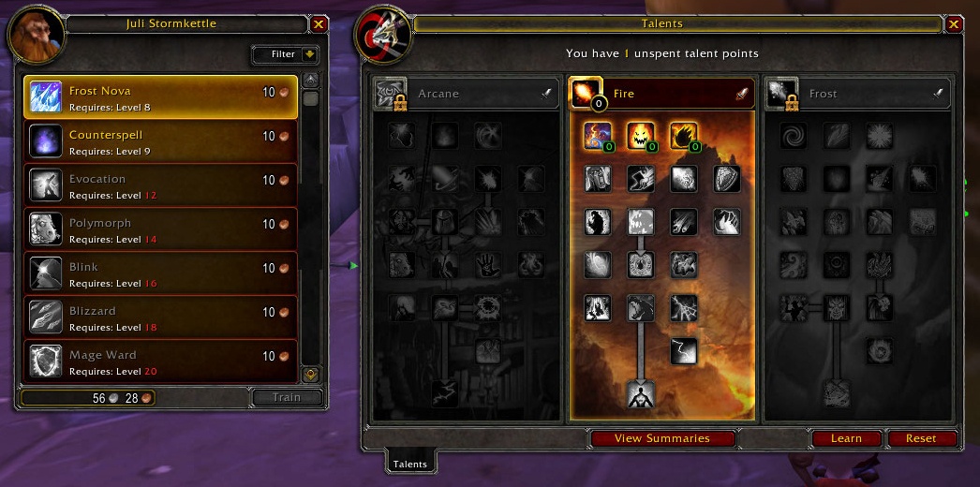Click the Learn button
This screenshot has height=487, width=980.
coord(846,438)
